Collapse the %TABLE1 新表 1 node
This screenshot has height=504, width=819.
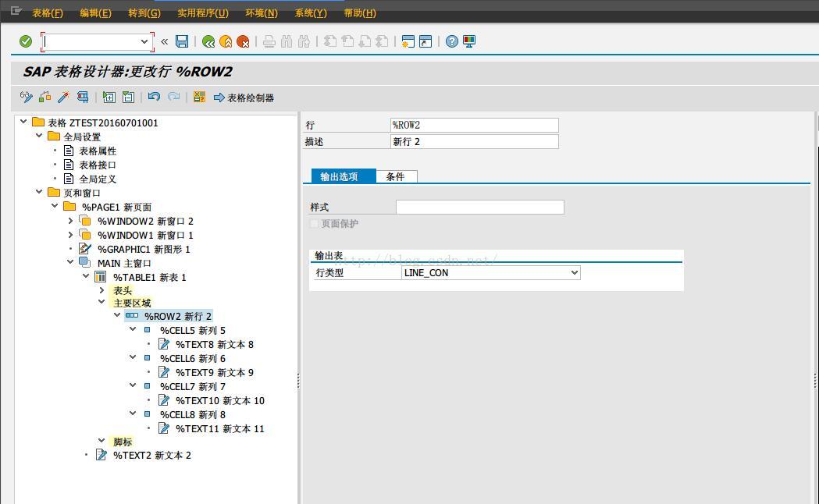pyautogui.click(x=86, y=276)
